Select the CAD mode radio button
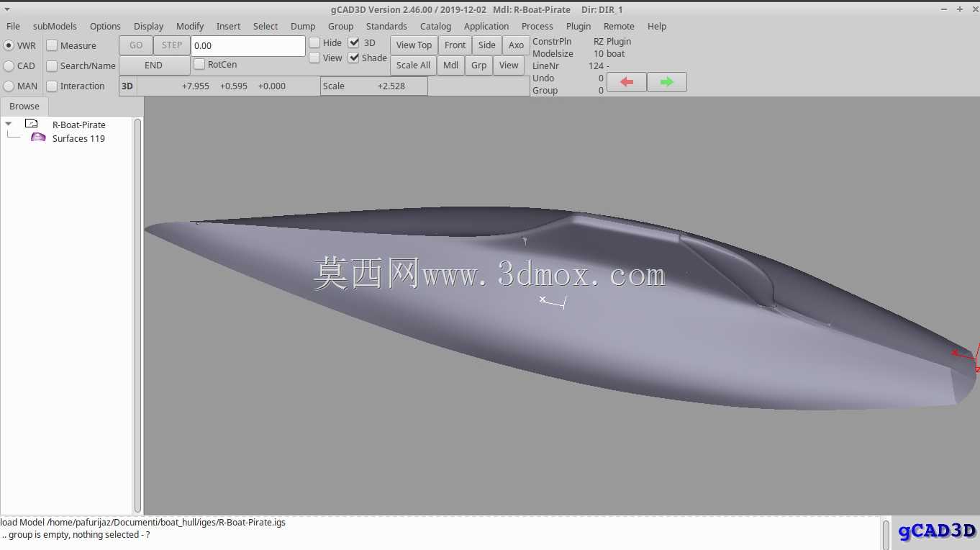 pyautogui.click(x=9, y=66)
